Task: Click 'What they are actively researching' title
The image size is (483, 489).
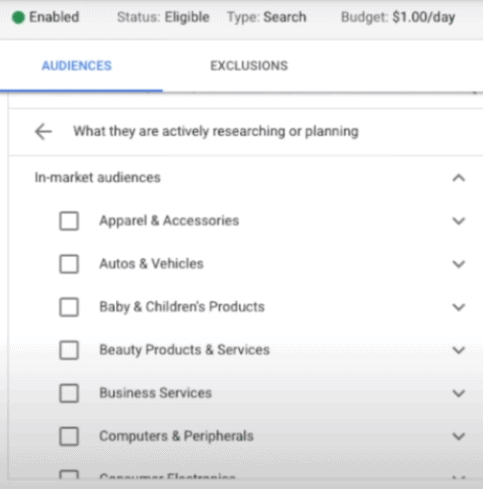Action: tap(216, 132)
